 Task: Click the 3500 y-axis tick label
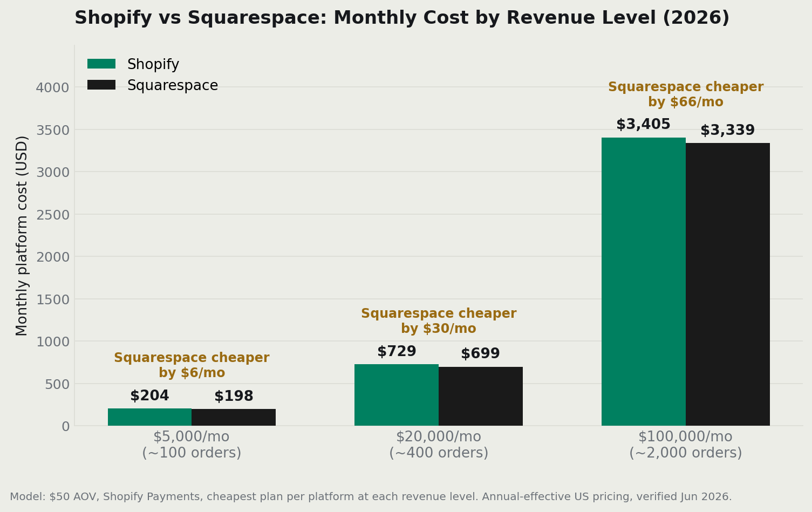[x=52, y=130]
